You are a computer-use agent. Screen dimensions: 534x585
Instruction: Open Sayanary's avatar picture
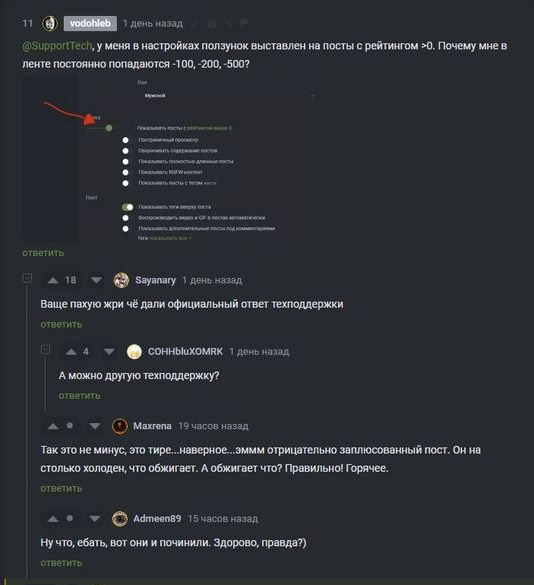(121, 280)
